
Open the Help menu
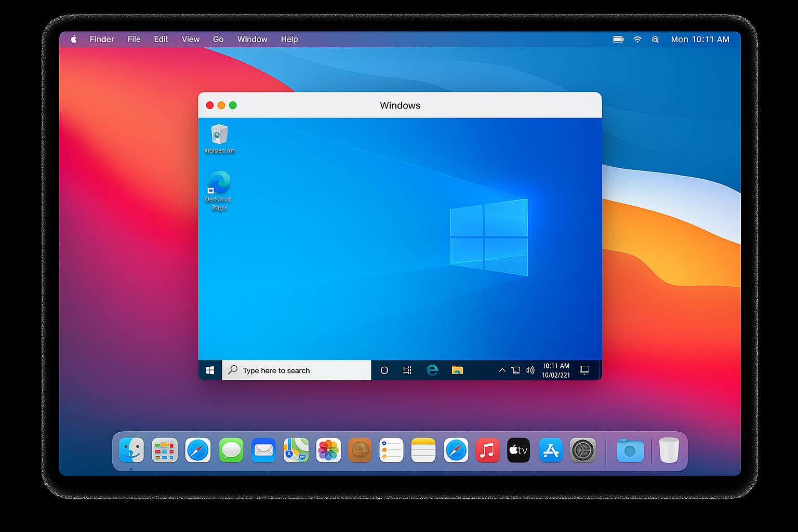coord(289,39)
